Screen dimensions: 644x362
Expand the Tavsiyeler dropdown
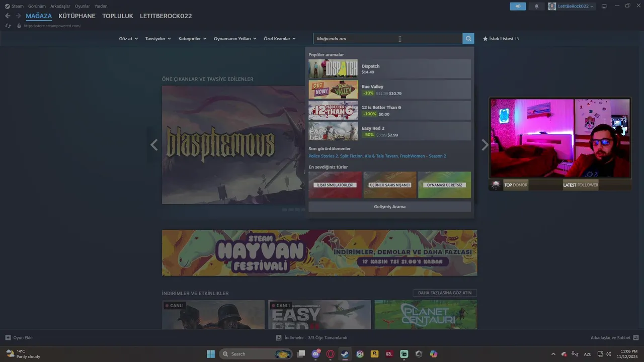158,39
